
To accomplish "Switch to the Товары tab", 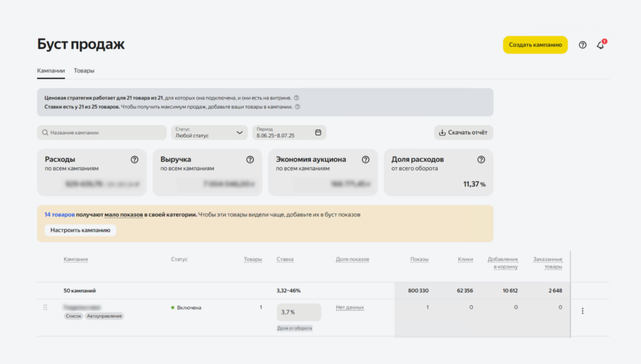I will (x=84, y=71).
